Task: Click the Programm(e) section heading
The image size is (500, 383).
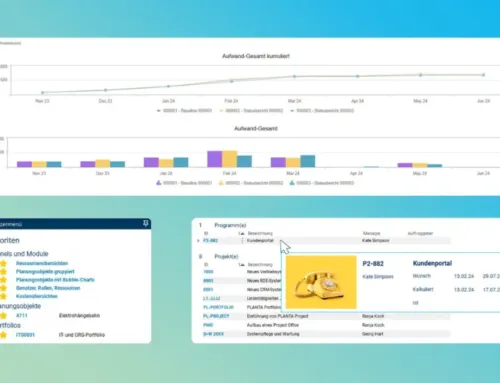Action: 230,225
